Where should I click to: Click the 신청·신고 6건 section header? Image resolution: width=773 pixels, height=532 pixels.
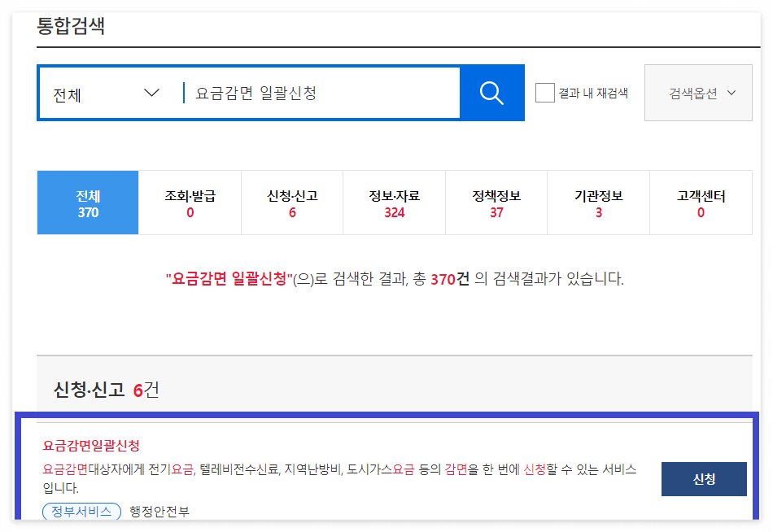tap(92, 391)
